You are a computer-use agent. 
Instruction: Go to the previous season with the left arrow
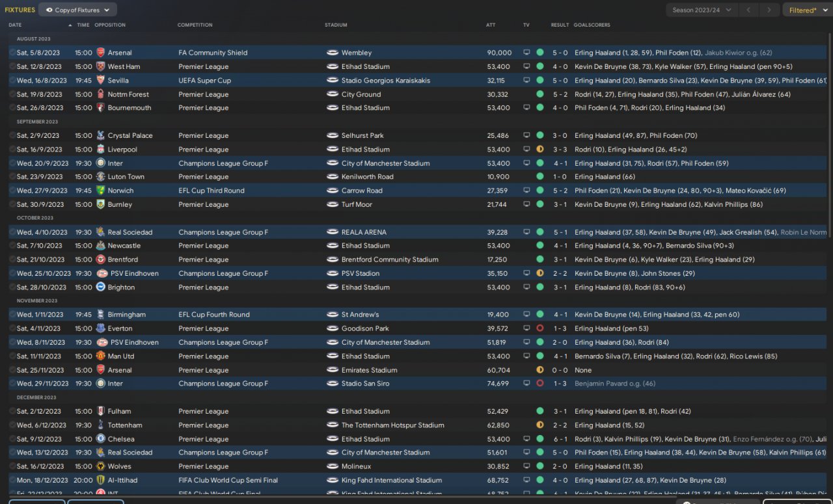click(x=748, y=10)
